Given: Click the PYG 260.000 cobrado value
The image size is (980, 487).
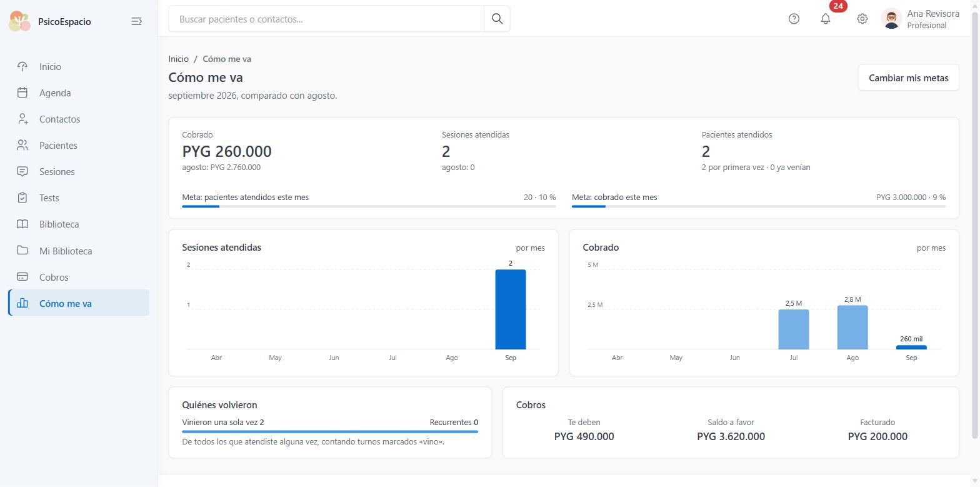Looking at the screenshot, I should point(227,151).
